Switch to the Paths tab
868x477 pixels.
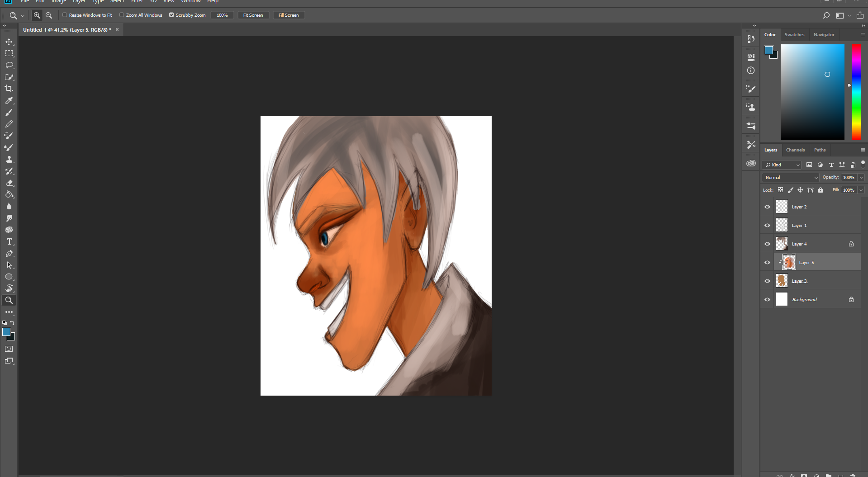[820, 150]
